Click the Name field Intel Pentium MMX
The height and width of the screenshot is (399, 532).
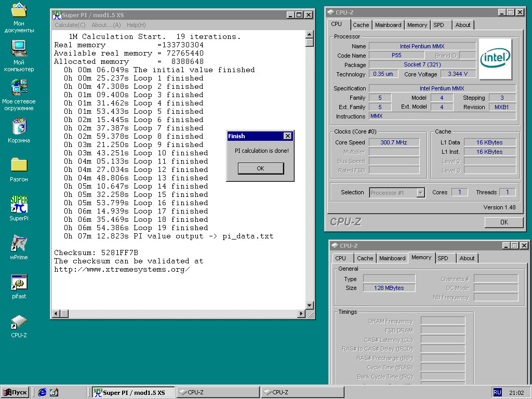click(x=422, y=46)
